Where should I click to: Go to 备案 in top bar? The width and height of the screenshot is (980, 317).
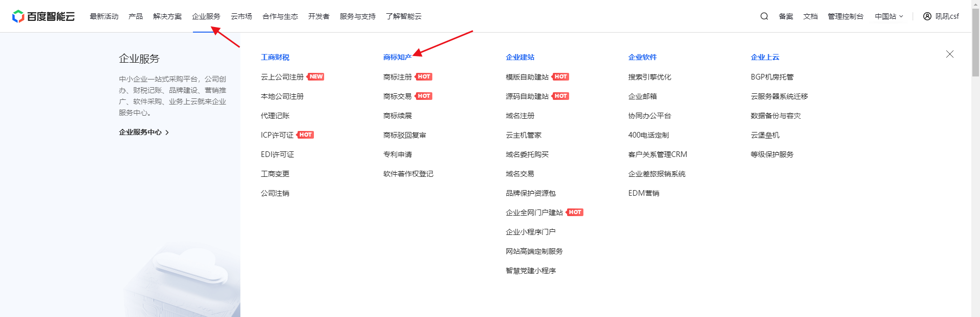[x=786, y=16]
